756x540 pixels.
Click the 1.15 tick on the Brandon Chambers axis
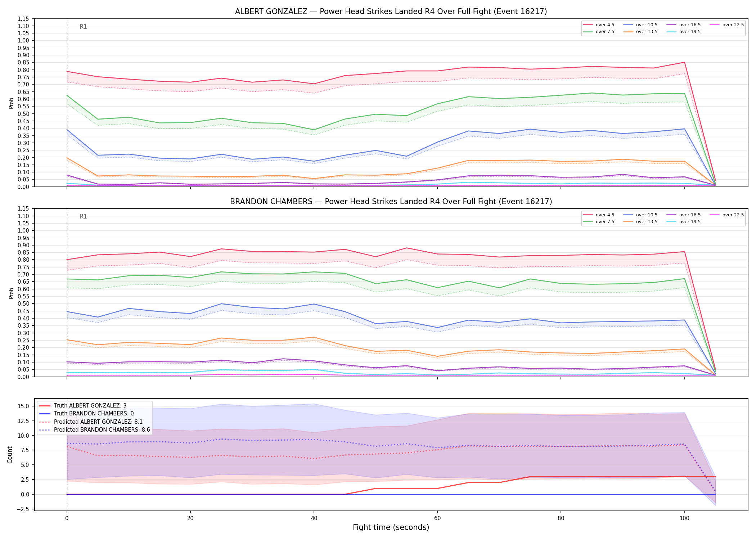click(x=24, y=209)
